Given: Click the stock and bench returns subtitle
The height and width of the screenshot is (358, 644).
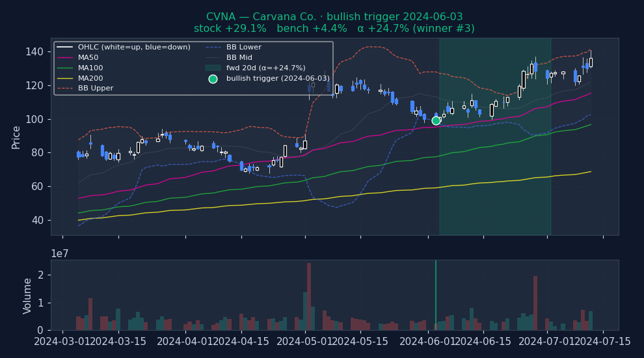Looking at the screenshot, I should pyautogui.click(x=334, y=29).
